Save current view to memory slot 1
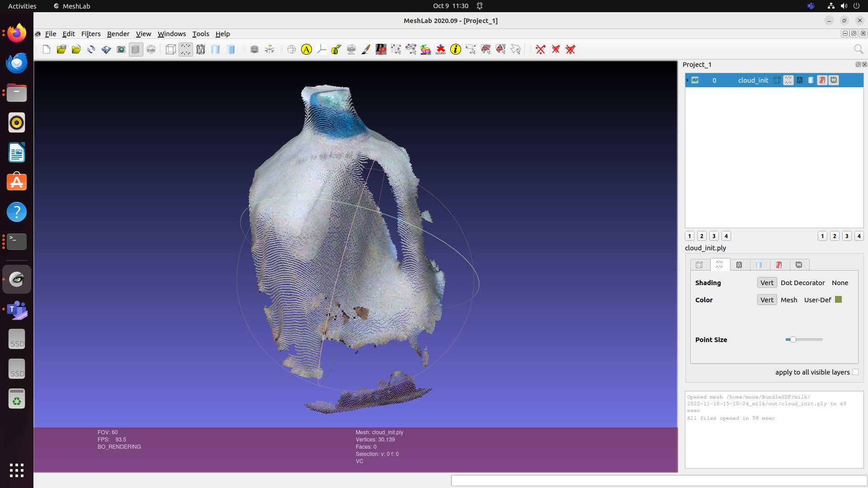Image resolution: width=868 pixels, height=488 pixels. pyautogui.click(x=689, y=236)
